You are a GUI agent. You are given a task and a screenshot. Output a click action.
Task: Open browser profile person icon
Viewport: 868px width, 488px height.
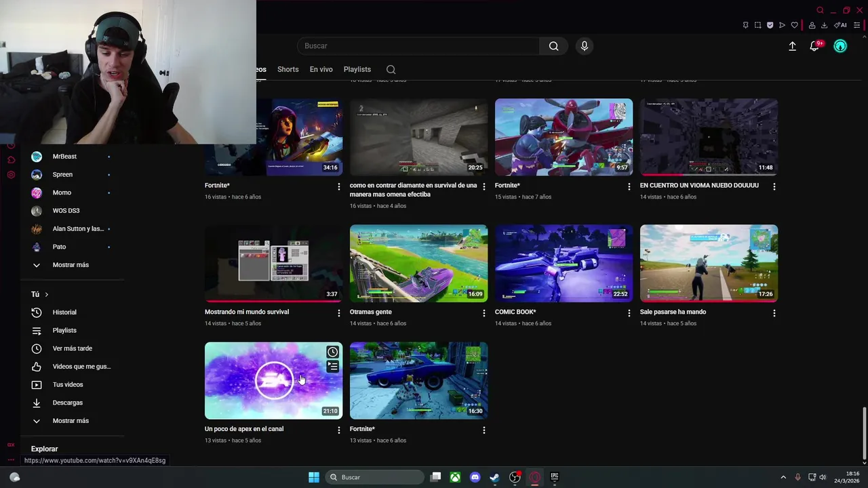(x=812, y=25)
